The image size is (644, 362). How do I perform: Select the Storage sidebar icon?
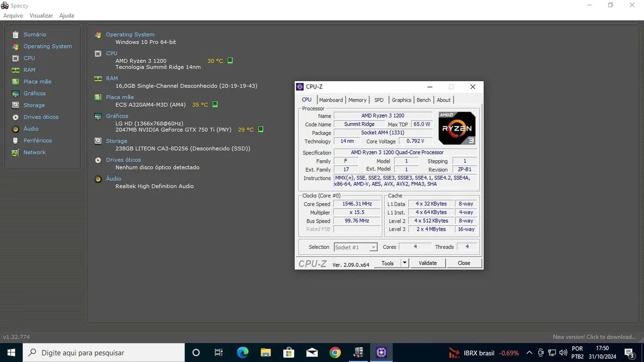pyautogui.click(x=16, y=105)
